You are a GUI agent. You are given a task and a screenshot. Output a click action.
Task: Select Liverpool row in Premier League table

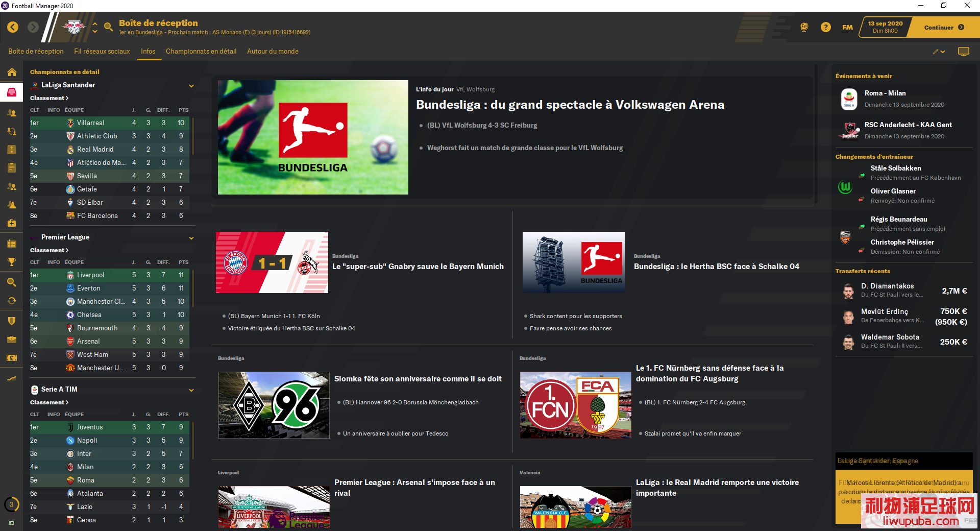coord(109,275)
